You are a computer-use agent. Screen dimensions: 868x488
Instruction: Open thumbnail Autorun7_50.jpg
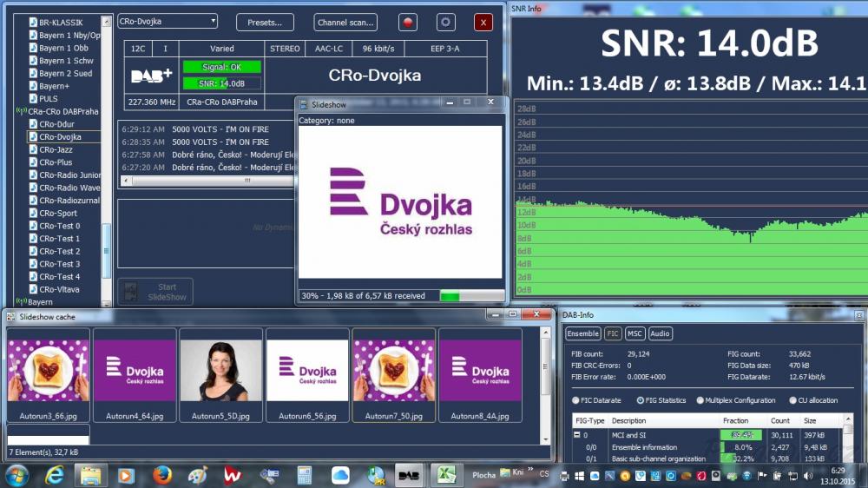point(393,375)
